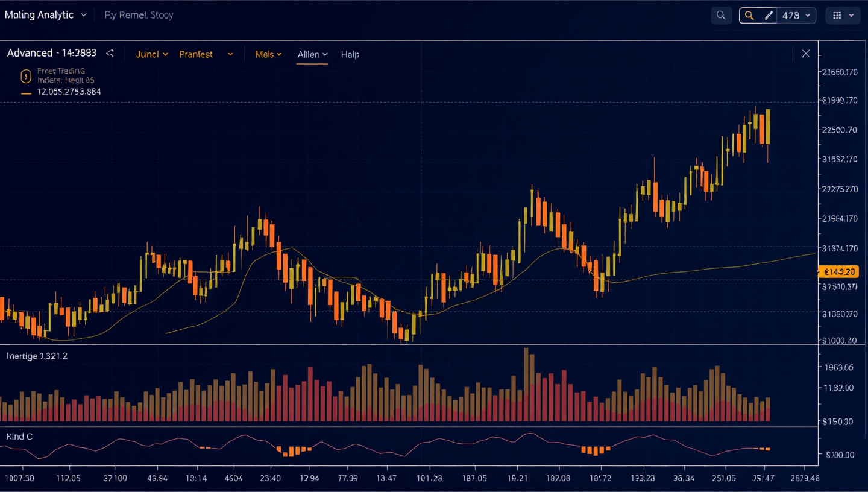868x492 pixels.
Task: Click the Py Remel Stooy text link
Action: pos(139,15)
